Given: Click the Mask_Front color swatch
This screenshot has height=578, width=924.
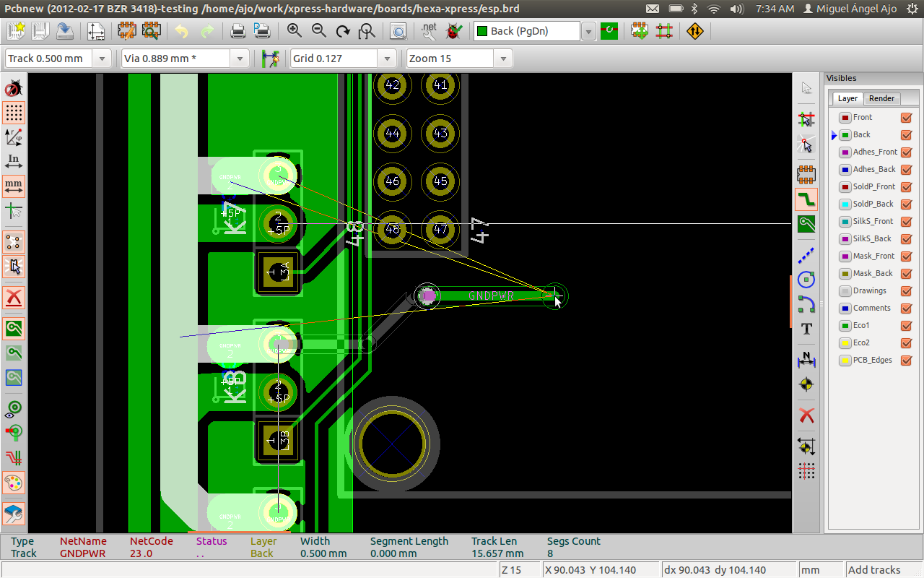Looking at the screenshot, I should [x=845, y=256].
